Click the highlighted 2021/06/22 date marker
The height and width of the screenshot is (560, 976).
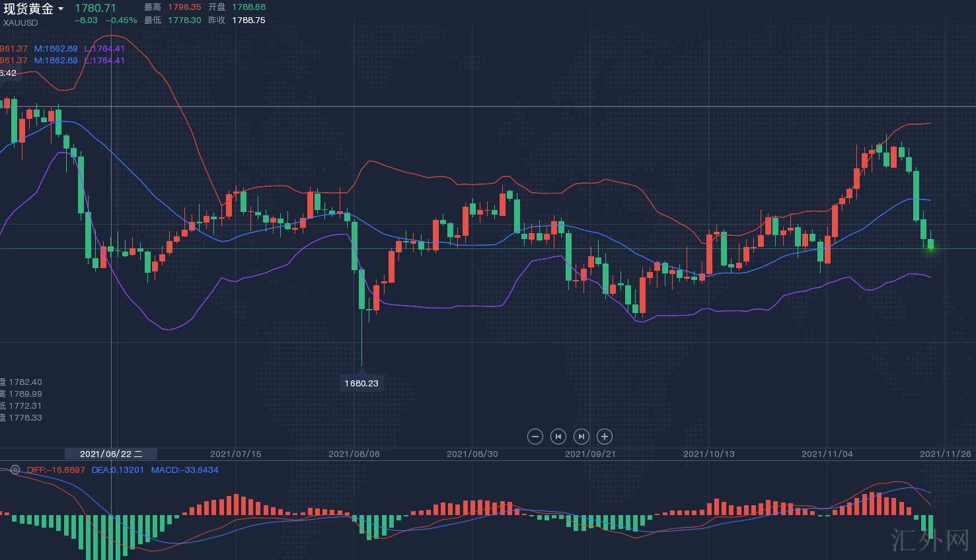pyautogui.click(x=110, y=454)
